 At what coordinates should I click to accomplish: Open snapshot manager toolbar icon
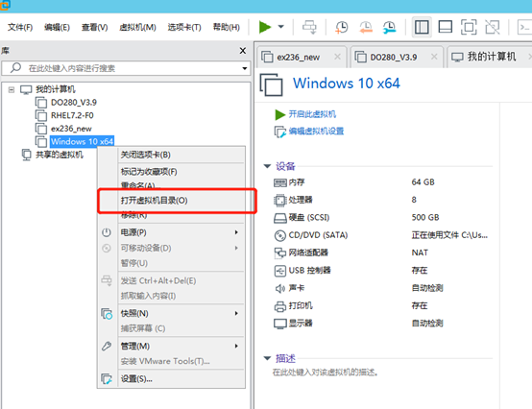pos(390,27)
